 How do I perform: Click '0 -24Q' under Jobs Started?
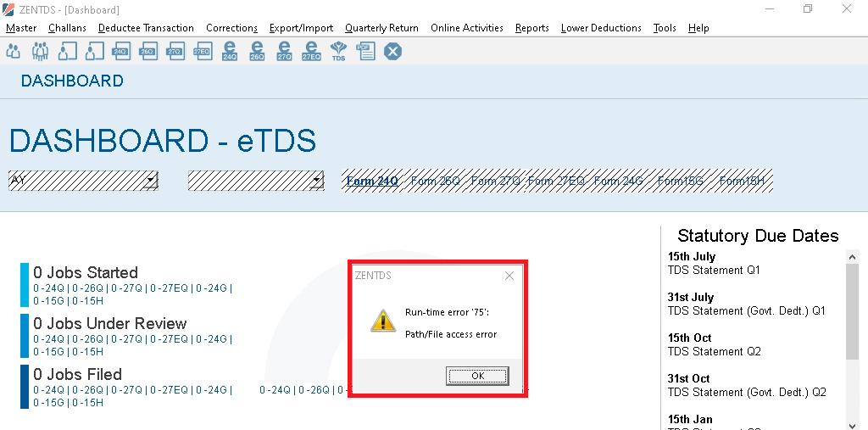click(48, 288)
